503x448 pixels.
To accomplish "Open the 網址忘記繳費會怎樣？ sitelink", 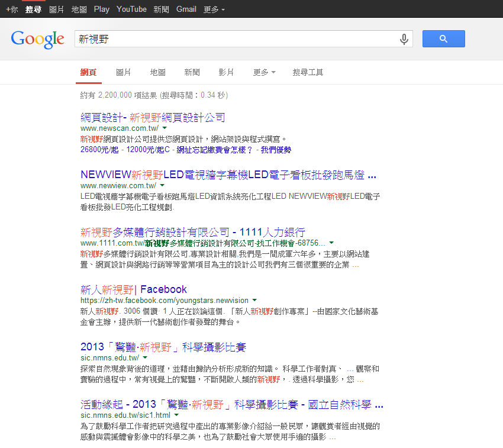I will [x=214, y=150].
